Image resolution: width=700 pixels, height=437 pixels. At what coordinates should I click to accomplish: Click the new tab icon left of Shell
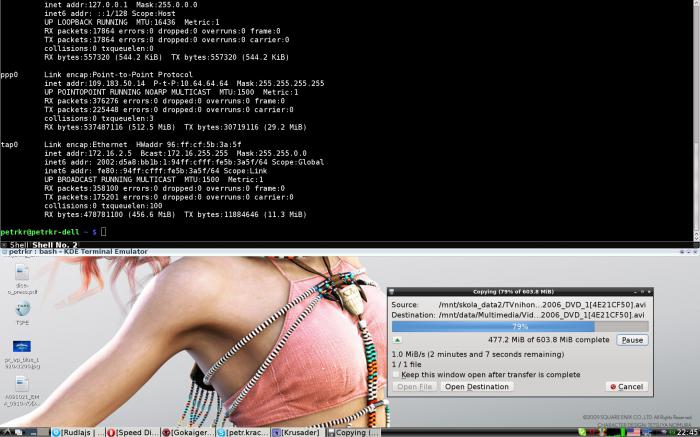tap(4, 245)
